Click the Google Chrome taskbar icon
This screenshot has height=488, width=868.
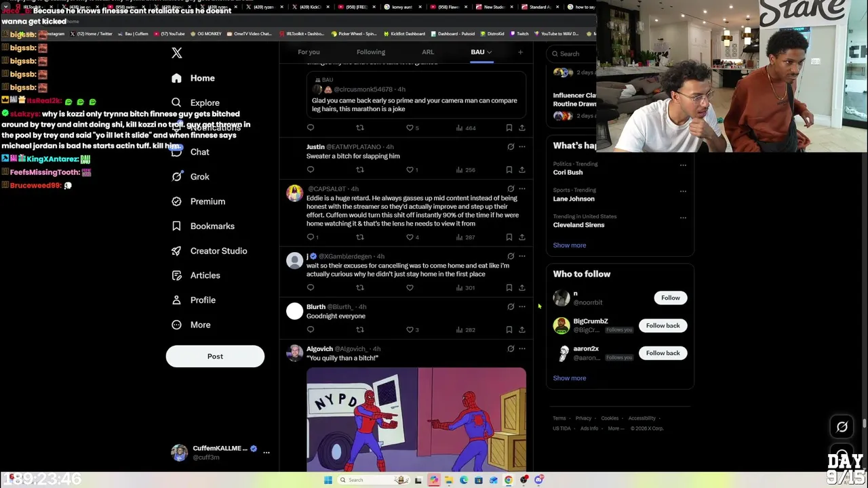coord(508,480)
